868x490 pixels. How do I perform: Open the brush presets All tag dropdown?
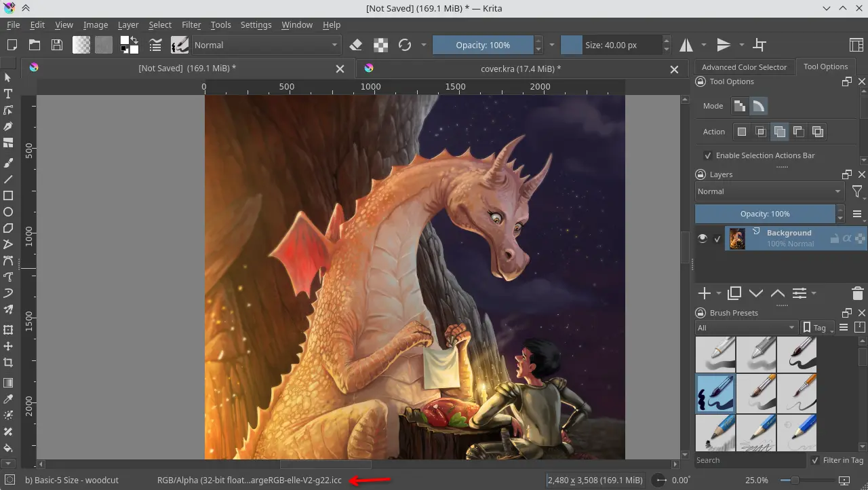pyautogui.click(x=746, y=328)
